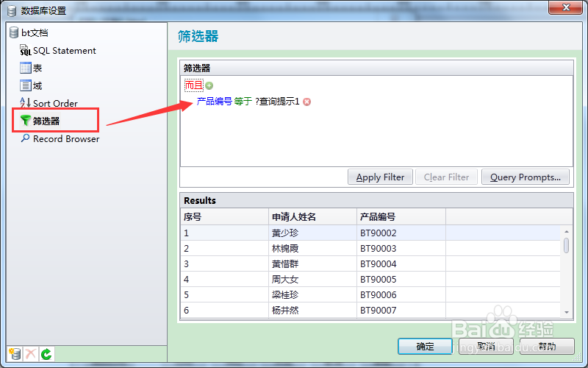
Task: Click the 产品编号 field in filter
Action: pos(214,102)
